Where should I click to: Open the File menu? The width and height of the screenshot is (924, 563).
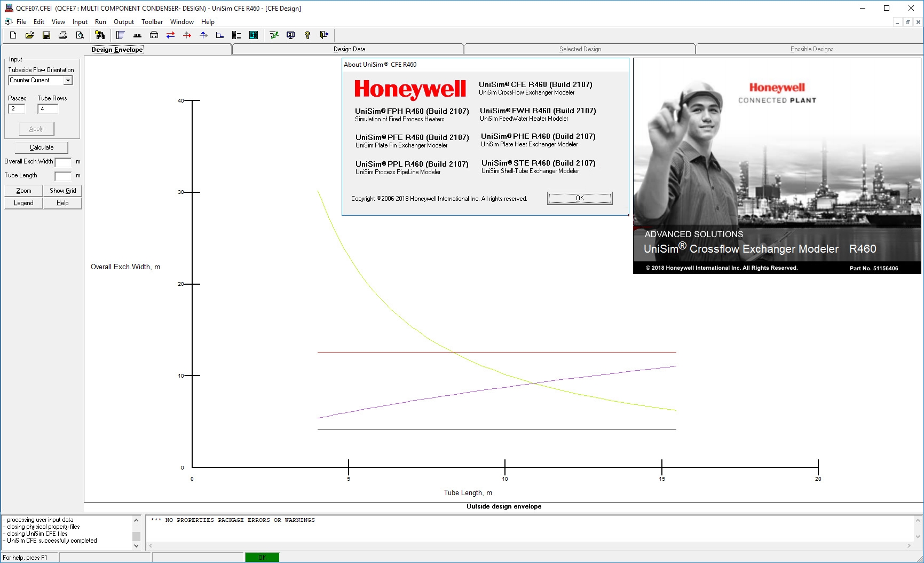tap(21, 22)
